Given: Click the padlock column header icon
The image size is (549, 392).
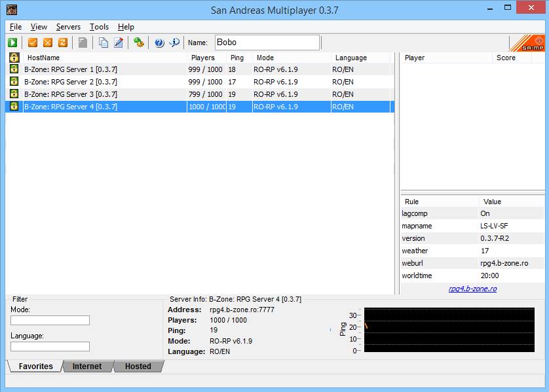Looking at the screenshot, I should click(14, 58).
